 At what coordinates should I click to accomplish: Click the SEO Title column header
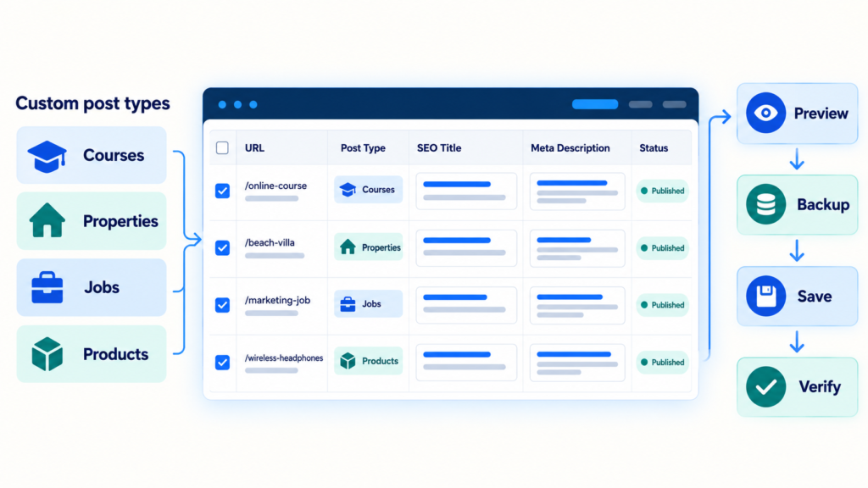coord(439,147)
